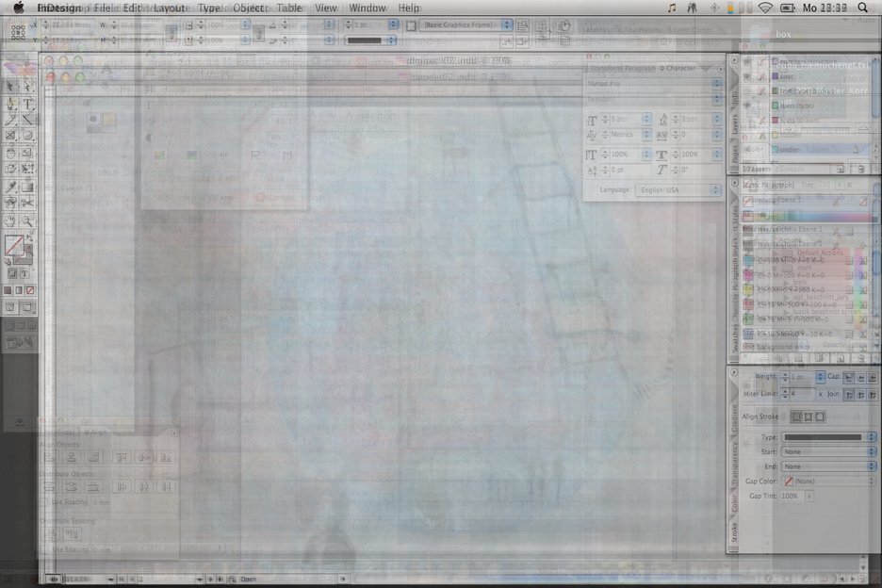Image resolution: width=882 pixels, height=588 pixels.
Task: Select the Free Transform tool
Action: coord(27,169)
